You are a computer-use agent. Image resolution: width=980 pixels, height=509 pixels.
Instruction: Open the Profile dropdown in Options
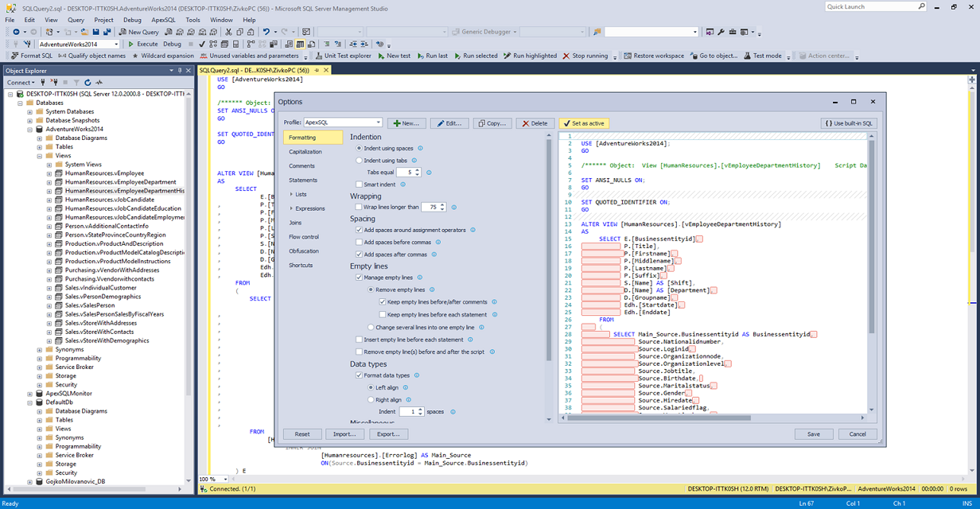(x=377, y=123)
